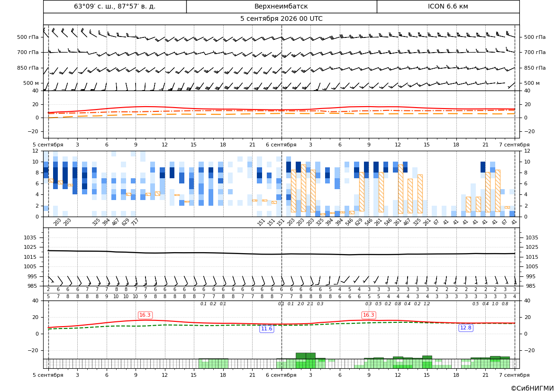The image size is (554, 392).
Task: Click the 5 сентября 2026 00 UTC title
Action: tap(281, 19)
